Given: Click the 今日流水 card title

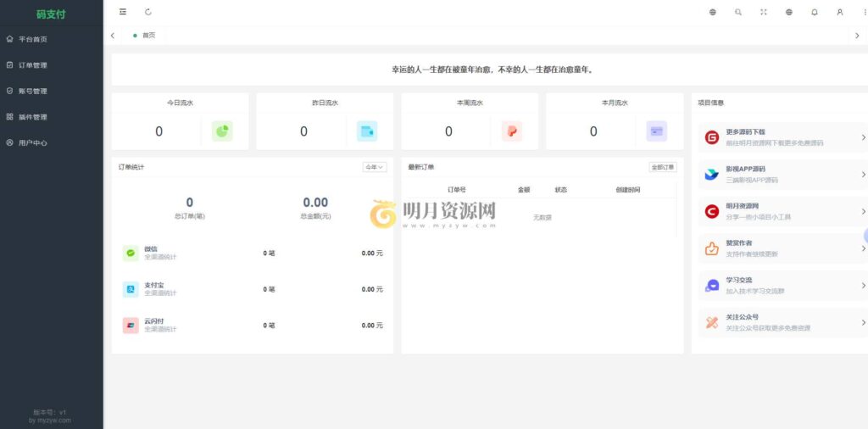Looking at the screenshot, I should [180, 103].
